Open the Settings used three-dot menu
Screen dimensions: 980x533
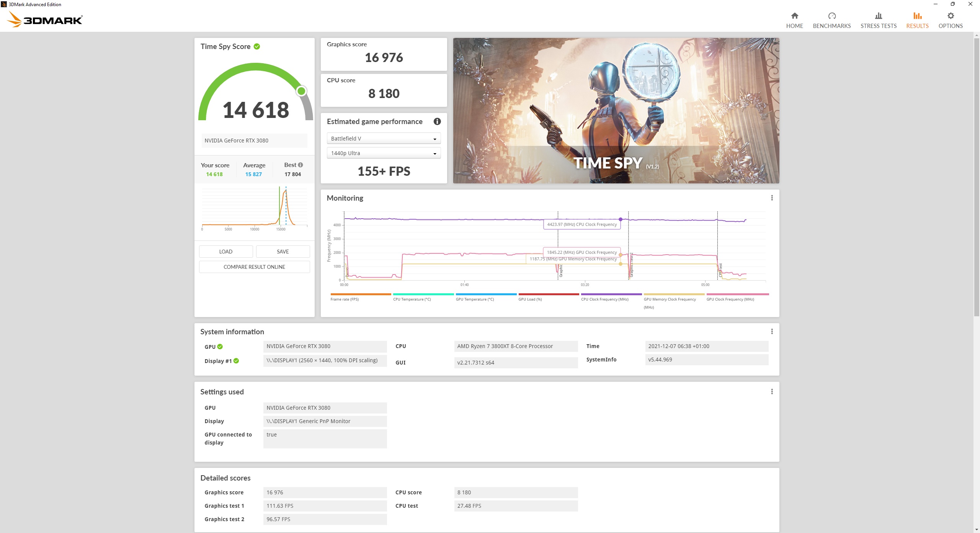pos(772,391)
